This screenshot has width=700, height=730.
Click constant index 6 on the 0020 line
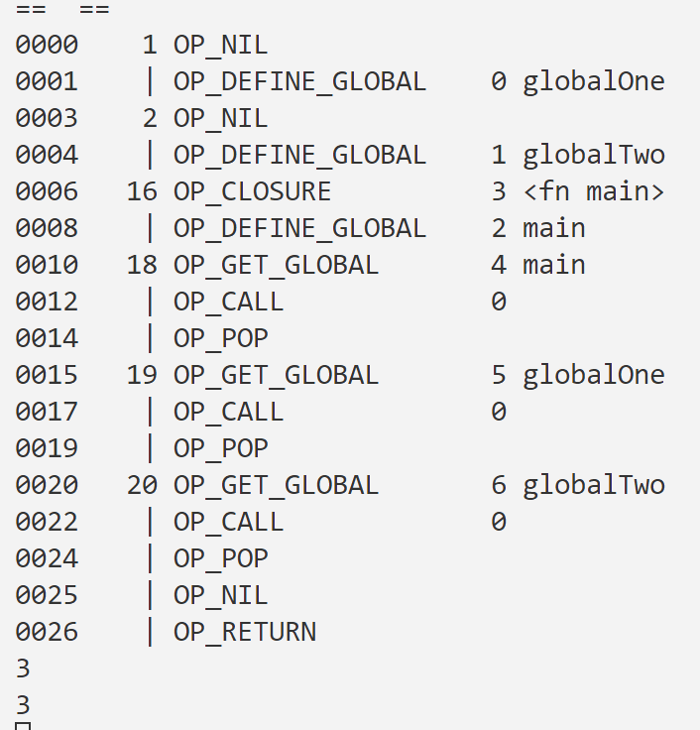pos(499,485)
